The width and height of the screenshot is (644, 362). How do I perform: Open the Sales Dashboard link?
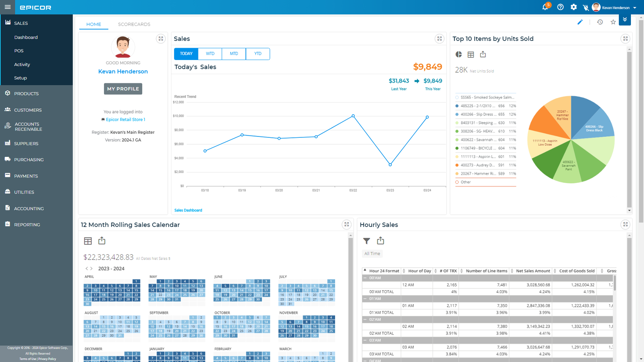click(188, 210)
